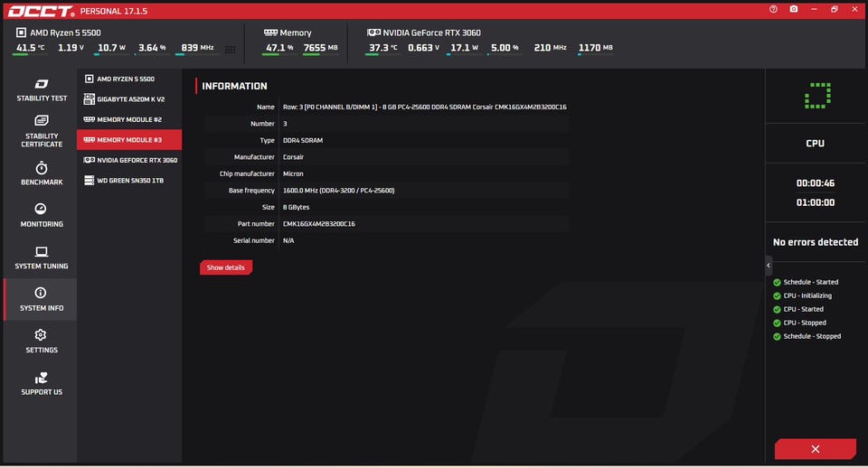868x468 pixels.
Task: Click the OCCT logo in title bar
Action: click(41, 11)
